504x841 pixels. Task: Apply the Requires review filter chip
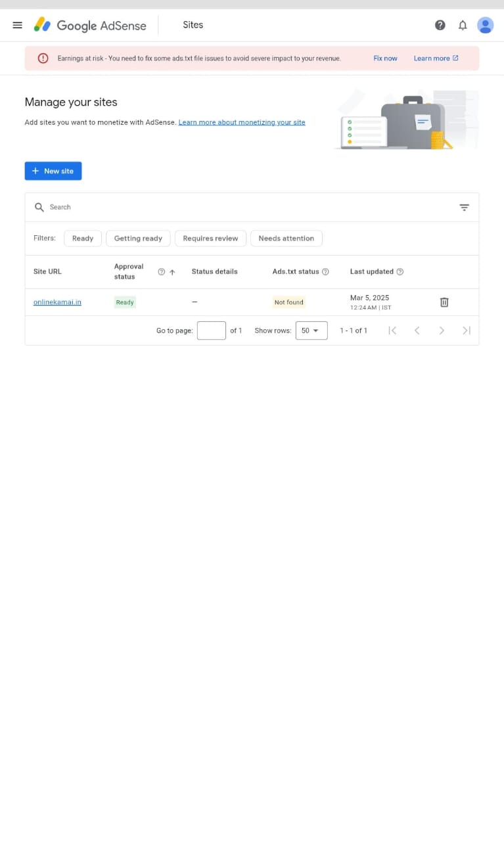click(210, 239)
